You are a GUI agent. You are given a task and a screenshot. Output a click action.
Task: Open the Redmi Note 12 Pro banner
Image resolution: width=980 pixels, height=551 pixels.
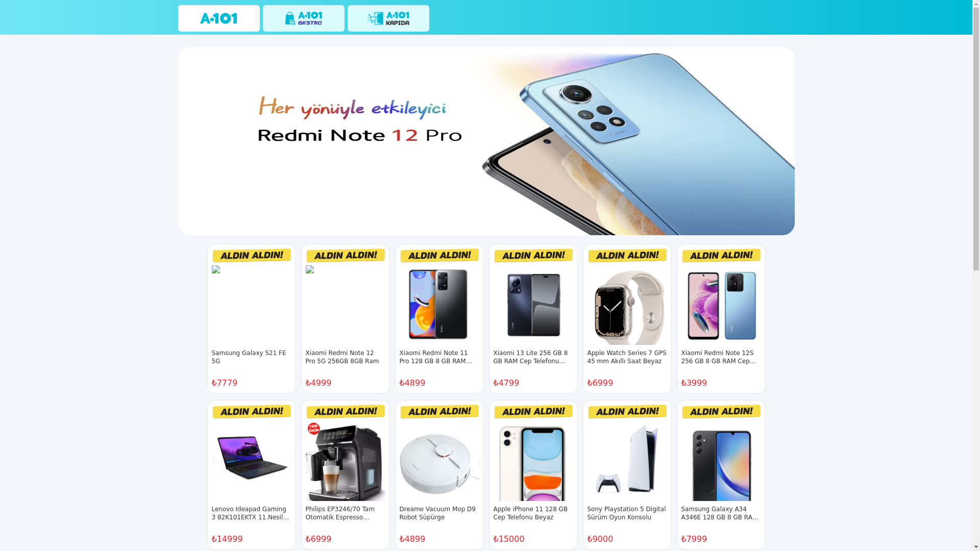(486, 141)
